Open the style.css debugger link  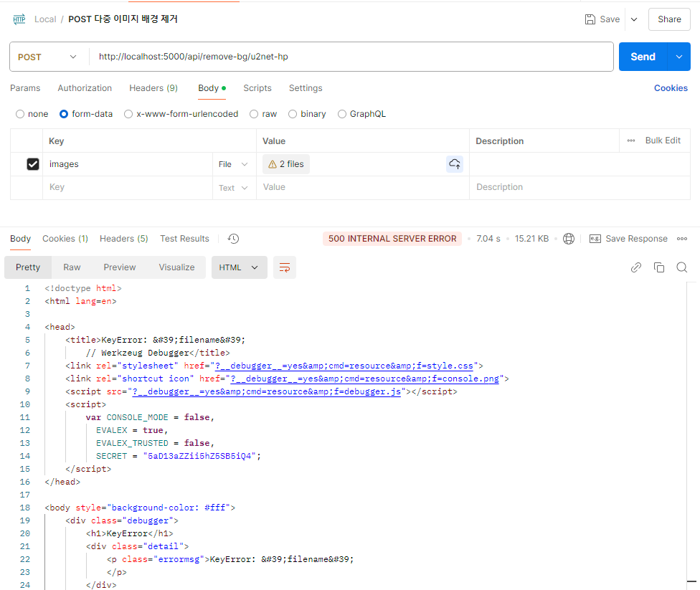point(344,366)
